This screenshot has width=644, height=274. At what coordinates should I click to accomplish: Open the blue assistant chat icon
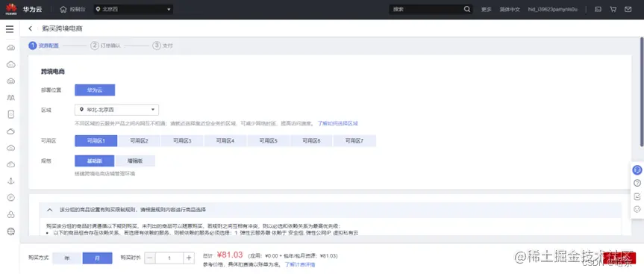click(x=637, y=169)
